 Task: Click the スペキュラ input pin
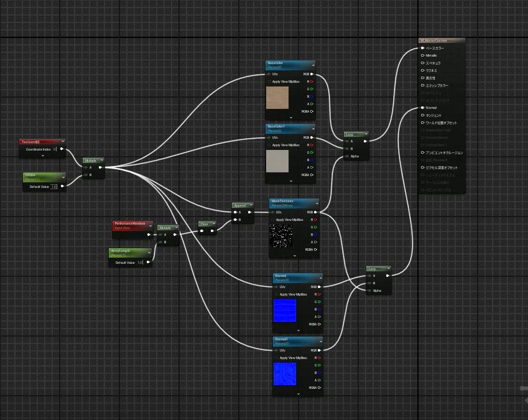click(x=422, y=63)
